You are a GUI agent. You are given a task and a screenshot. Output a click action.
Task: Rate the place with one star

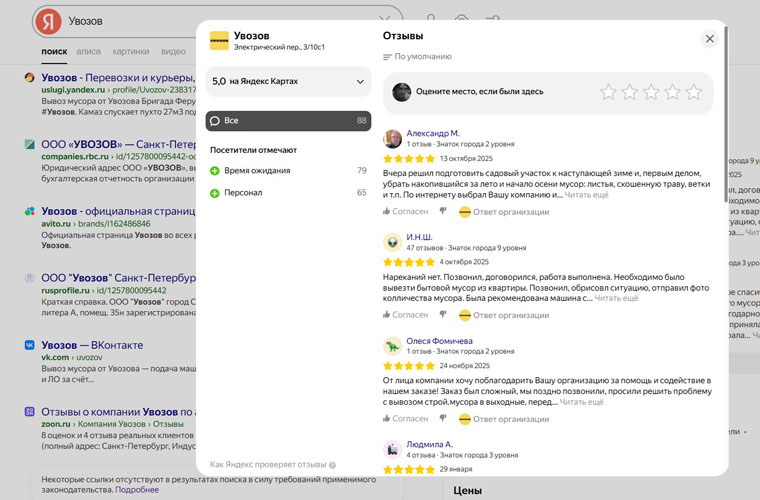(607, 92)
